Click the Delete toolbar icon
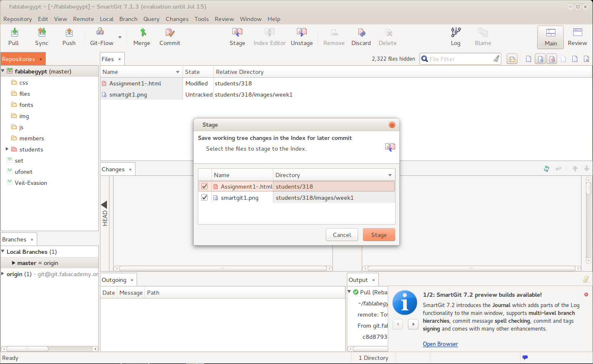593x364 pixels. point(388,32)
